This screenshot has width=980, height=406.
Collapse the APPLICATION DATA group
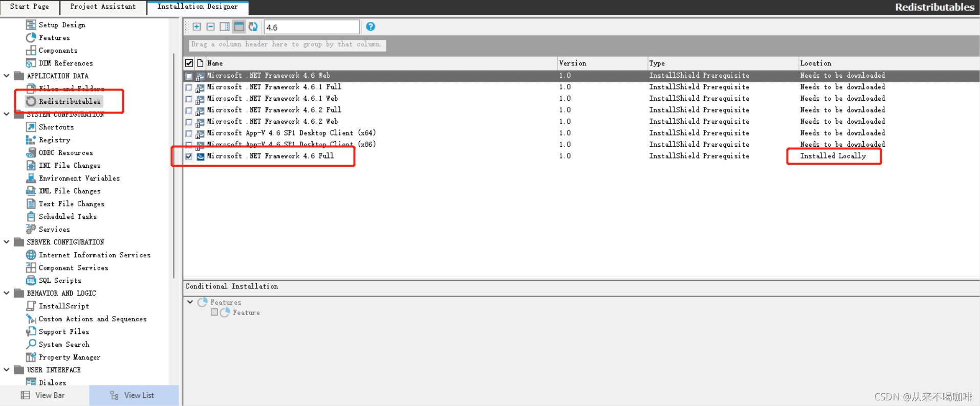pos(7,76)
